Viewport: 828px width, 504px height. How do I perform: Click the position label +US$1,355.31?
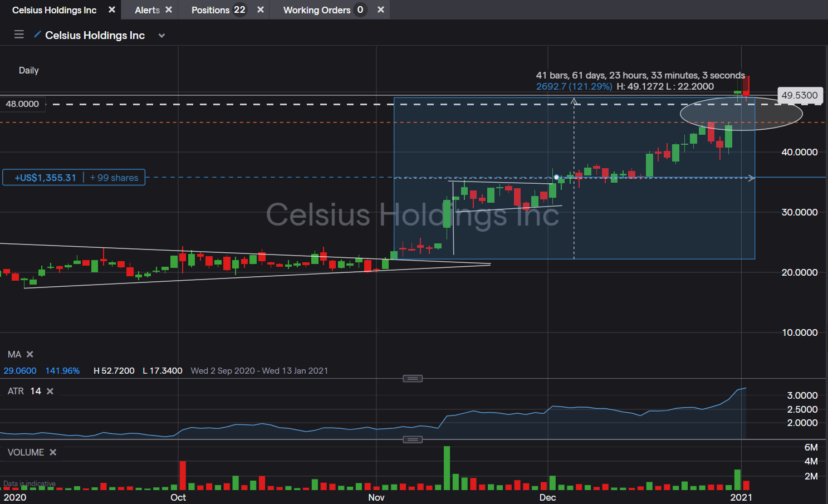(x=45, y=178)
